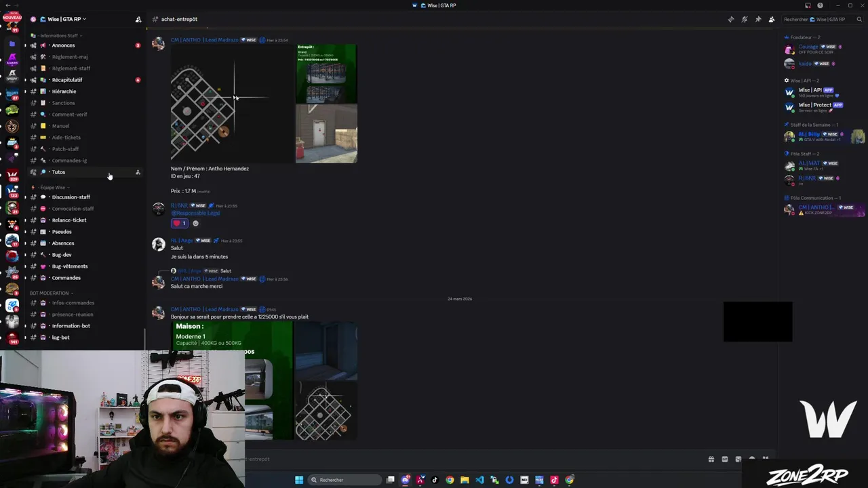The width and height of the screenshot is (868, 488).
Task: Open the Discussion-staff channel
Action: click(x=85, y=197)
